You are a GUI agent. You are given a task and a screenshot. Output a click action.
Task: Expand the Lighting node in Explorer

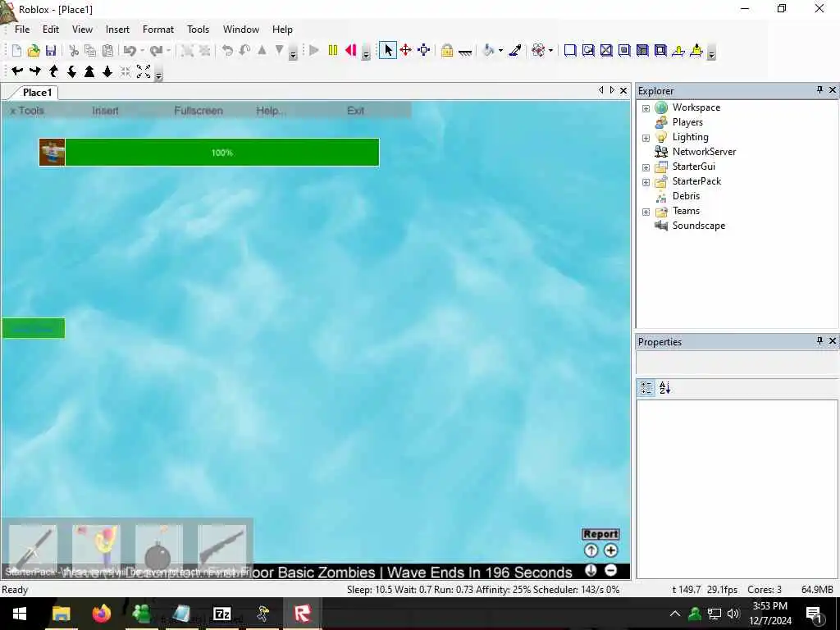(646, 138)
